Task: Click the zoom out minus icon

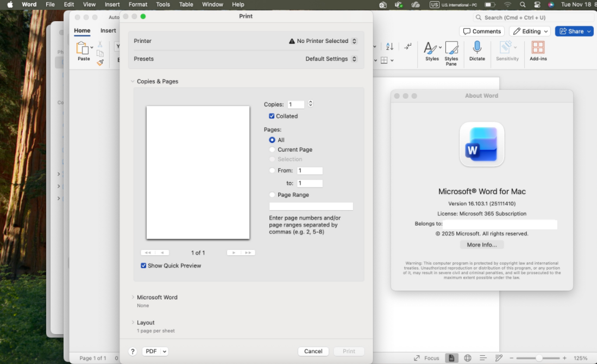Action: (x=511, y=358)
